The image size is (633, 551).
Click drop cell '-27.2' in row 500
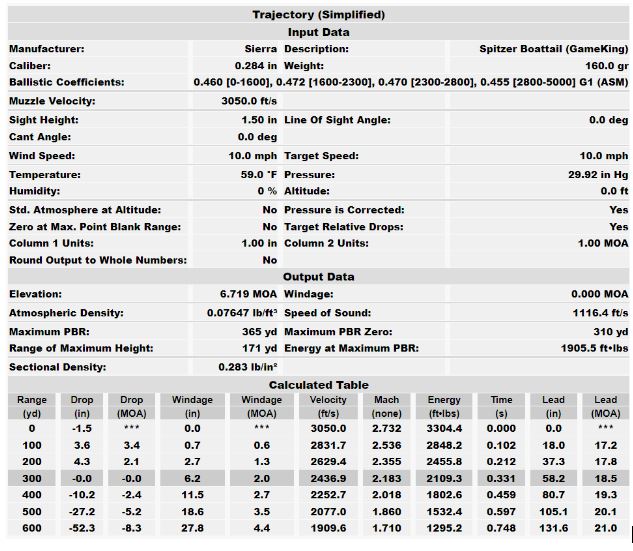[x=82, y=512]
